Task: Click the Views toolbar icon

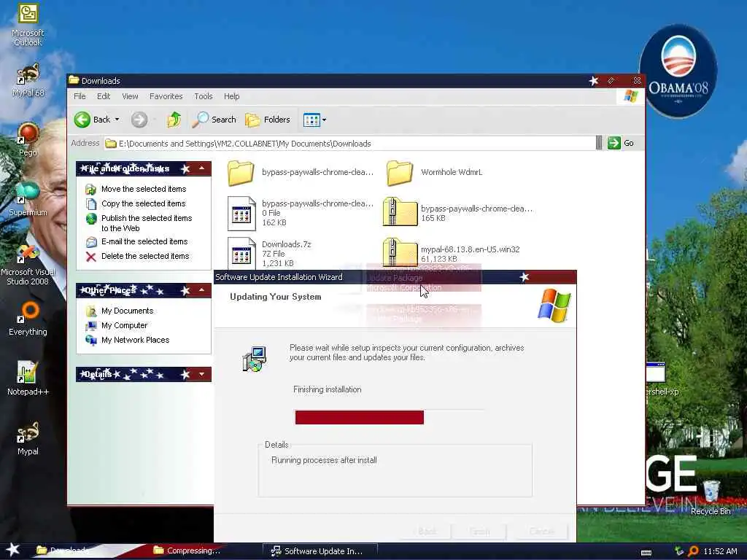Action: pyautogui.click(x=311, y=120)
